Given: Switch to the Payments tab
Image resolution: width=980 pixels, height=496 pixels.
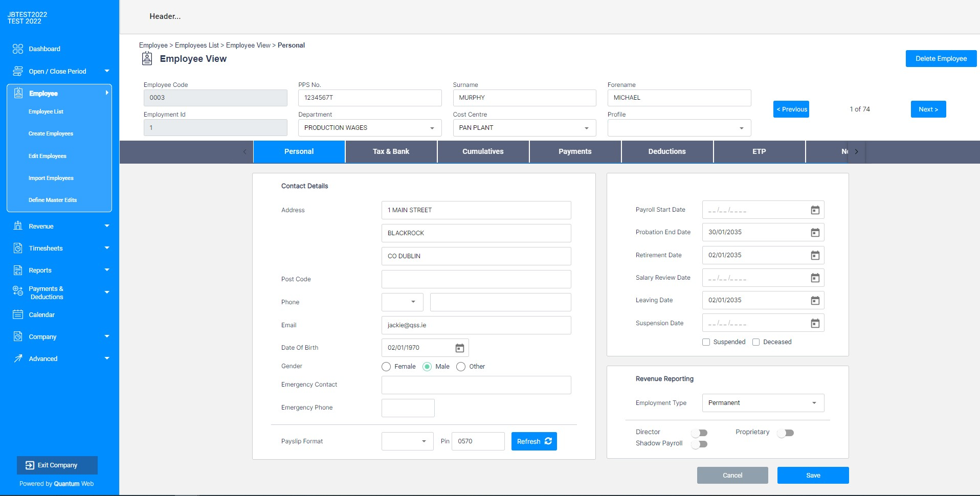Looking at the screenshot, I should pos(575,152).
